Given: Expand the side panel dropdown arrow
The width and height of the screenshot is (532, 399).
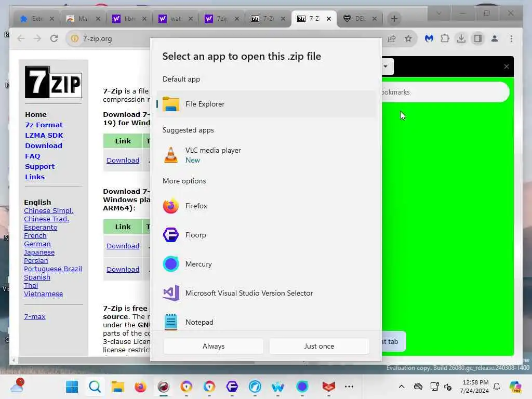Looking at the screenshot, I should [x=386, y=66].
